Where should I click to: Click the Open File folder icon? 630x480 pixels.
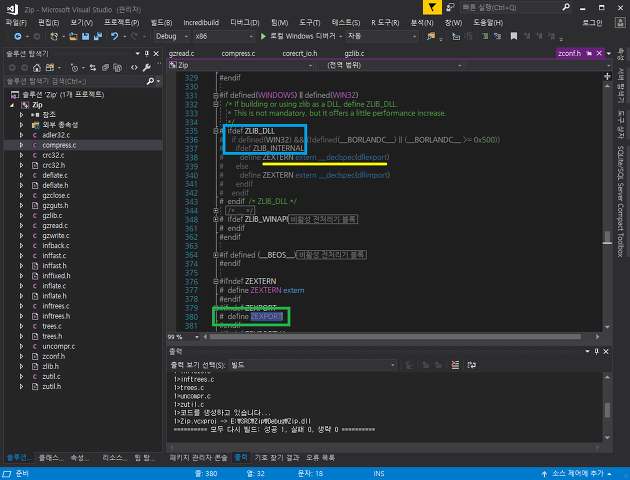(x=73, y=37)
